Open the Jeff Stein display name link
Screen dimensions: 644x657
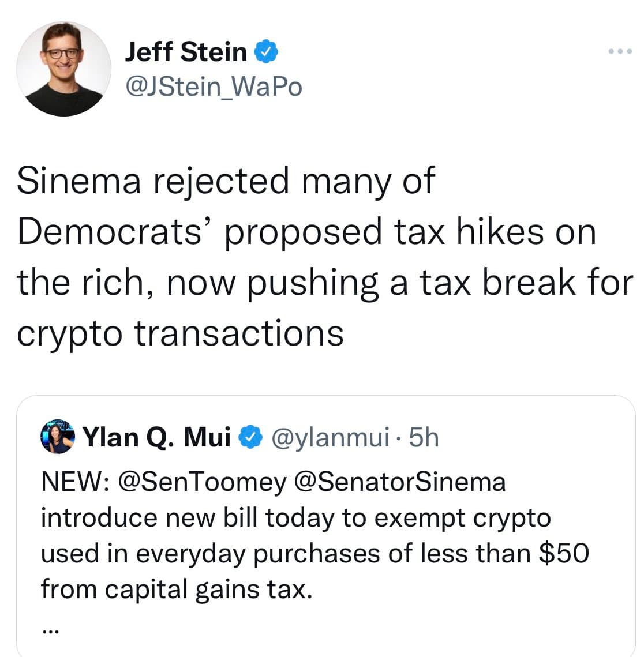point(186,52)
